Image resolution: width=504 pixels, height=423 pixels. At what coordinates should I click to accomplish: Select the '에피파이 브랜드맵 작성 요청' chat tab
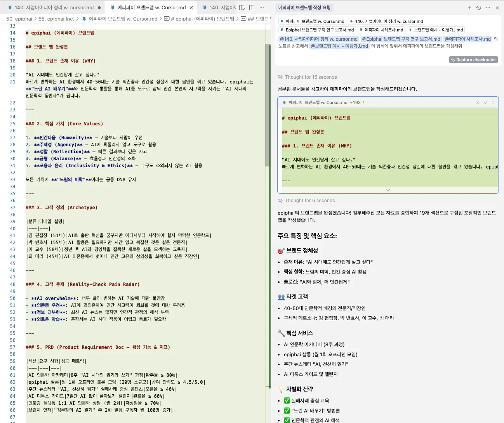[x=304, y=7]
